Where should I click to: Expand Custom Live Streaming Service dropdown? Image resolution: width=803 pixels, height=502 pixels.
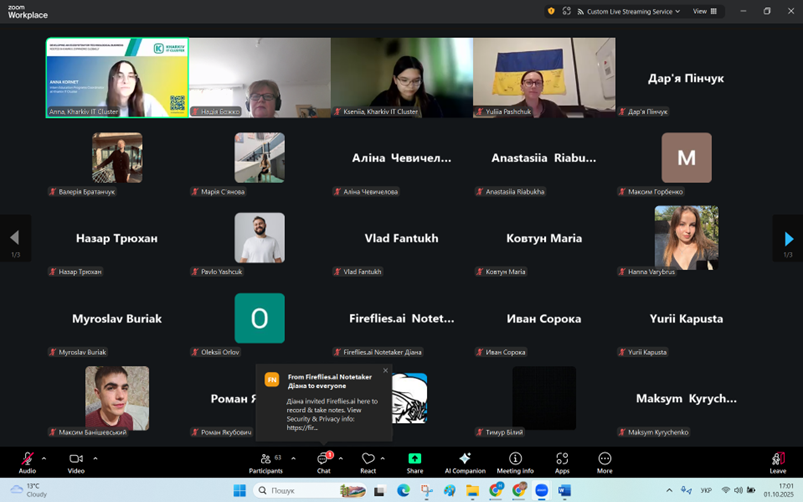633,11
